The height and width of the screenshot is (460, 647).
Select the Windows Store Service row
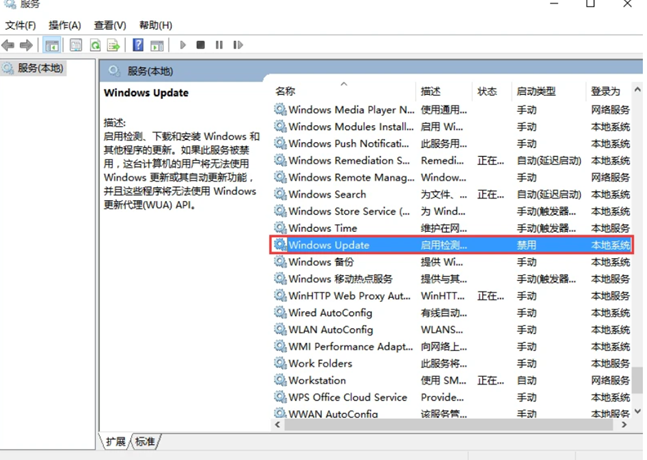click(x=452, y=211)
